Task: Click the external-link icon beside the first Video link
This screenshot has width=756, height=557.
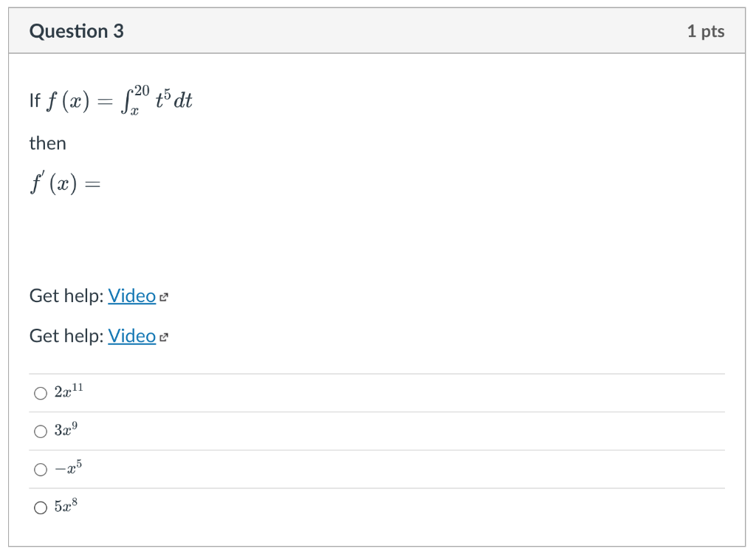Action: pos(164,296)
